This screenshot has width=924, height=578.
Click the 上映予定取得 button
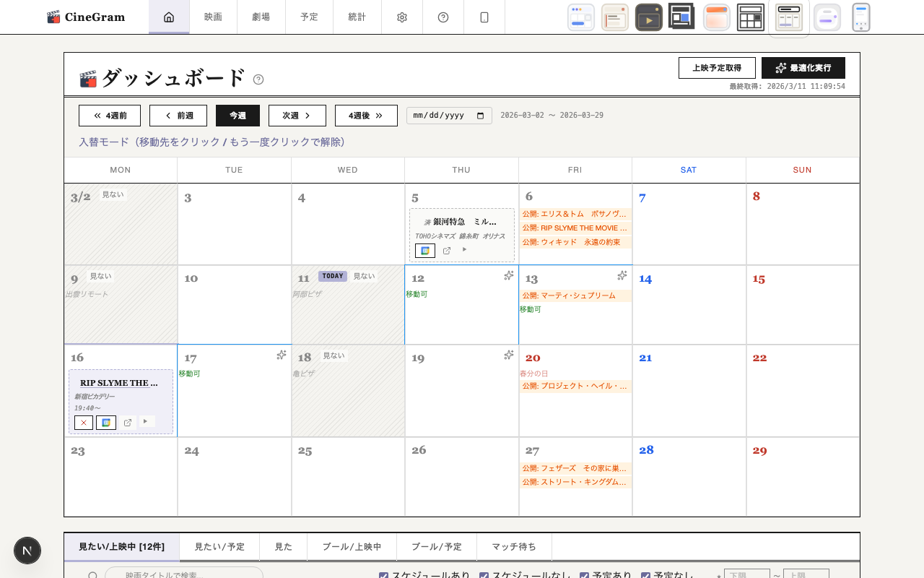click(717, 67)
